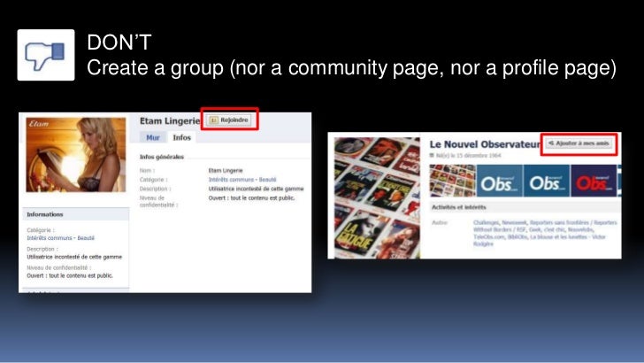Viewport: 644px width, 363px height.
Task: Click the Newsweek link in Activités et intérêts
Action: [x=514, y=222]
